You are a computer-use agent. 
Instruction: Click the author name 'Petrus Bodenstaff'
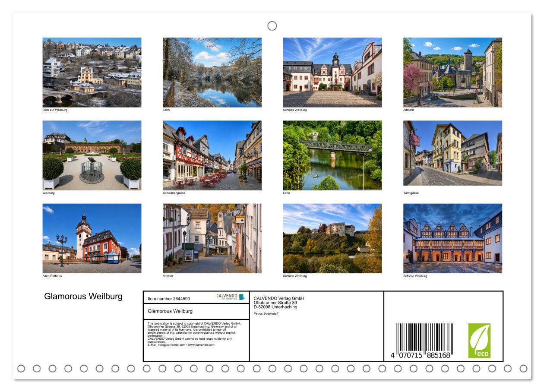266,313
